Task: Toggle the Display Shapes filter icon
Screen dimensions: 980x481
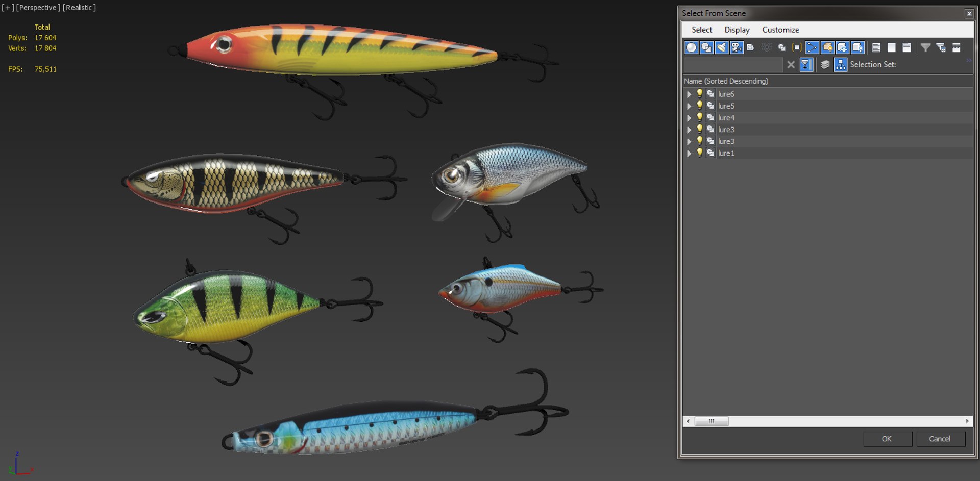Action: pyautogui.click(x=706, y=47)
